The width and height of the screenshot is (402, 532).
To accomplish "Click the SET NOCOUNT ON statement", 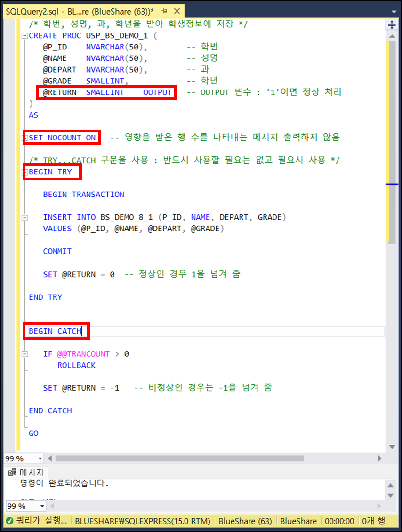I will click(x=62, y=138).
